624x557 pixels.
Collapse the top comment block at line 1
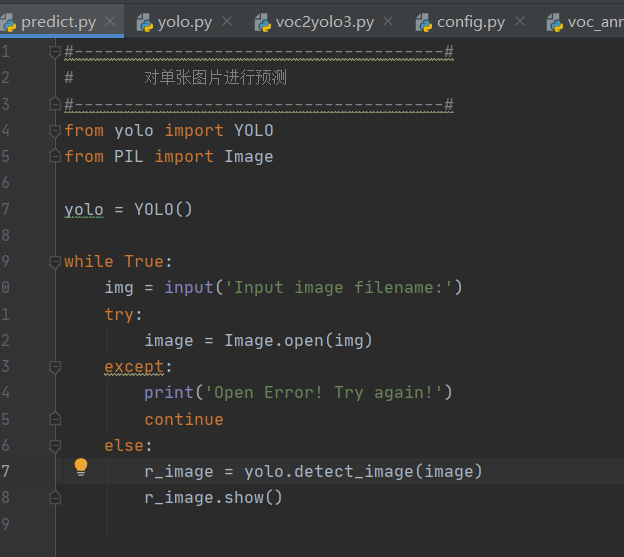[x=56, y=52]
